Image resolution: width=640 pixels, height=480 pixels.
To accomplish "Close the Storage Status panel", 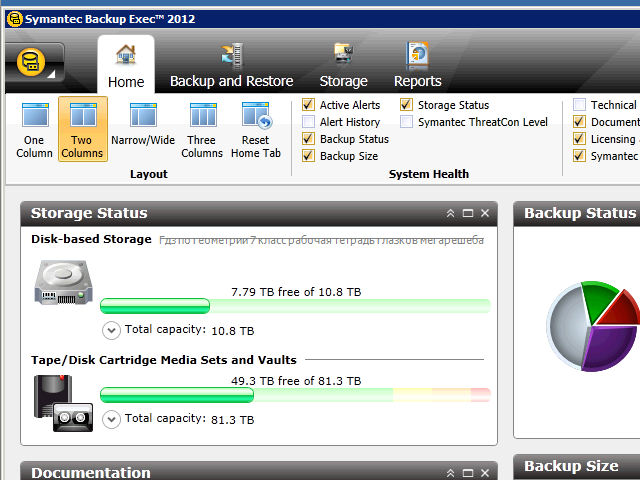I will 485,213.
